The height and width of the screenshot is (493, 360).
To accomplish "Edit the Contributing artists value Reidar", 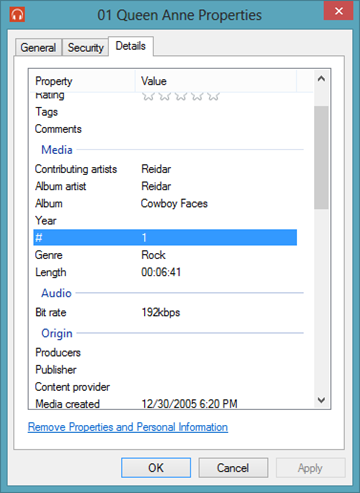I will tap(156, 169).
